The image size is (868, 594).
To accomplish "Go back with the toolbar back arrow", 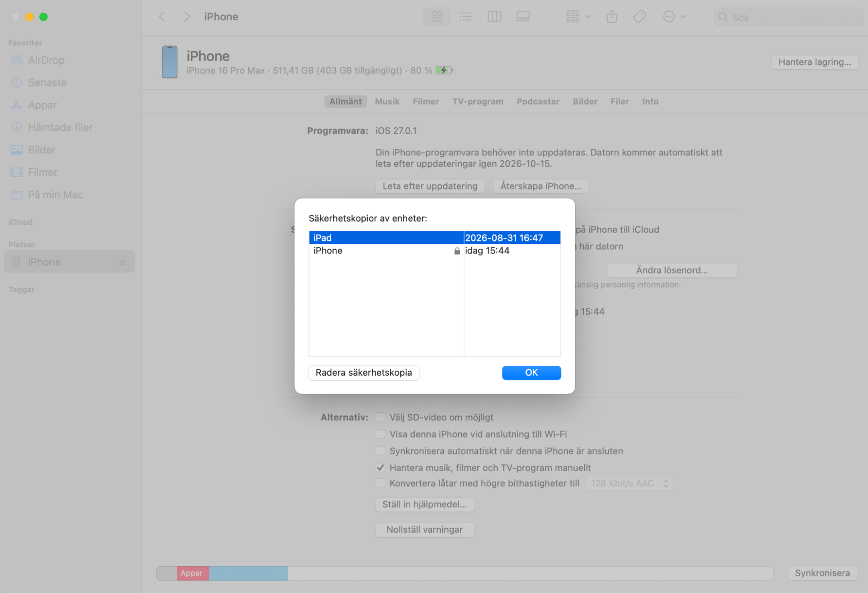I will click(162, 17).
